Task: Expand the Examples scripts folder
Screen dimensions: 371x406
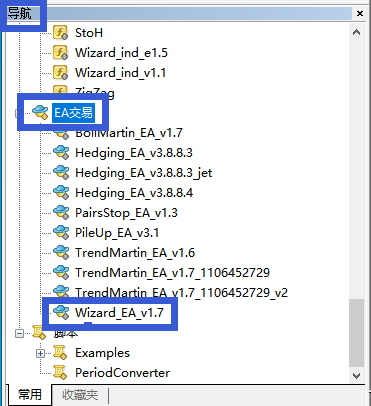Action: (40, 353)
